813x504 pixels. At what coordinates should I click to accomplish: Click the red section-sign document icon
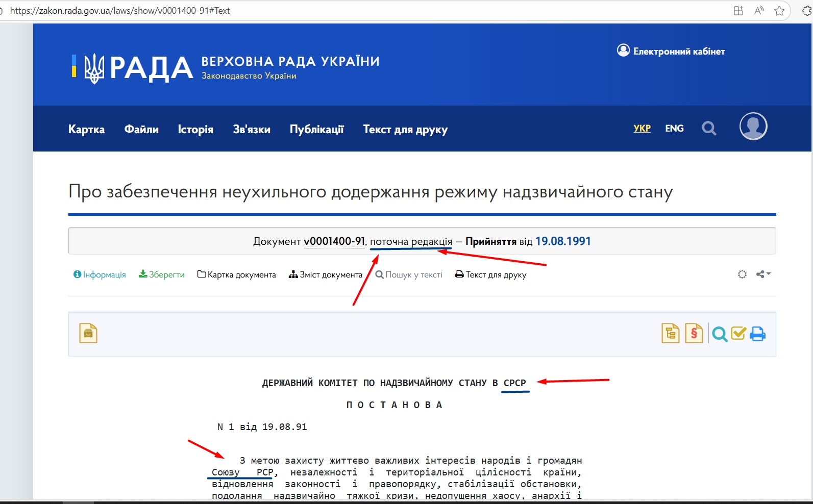[x=694, y=334]
